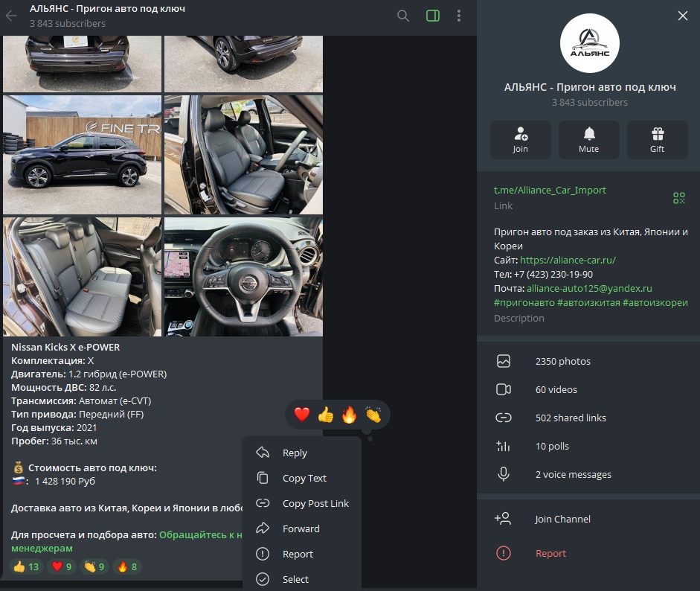
Task: Open the steering wheel interior photo
Action: (243, 277)
